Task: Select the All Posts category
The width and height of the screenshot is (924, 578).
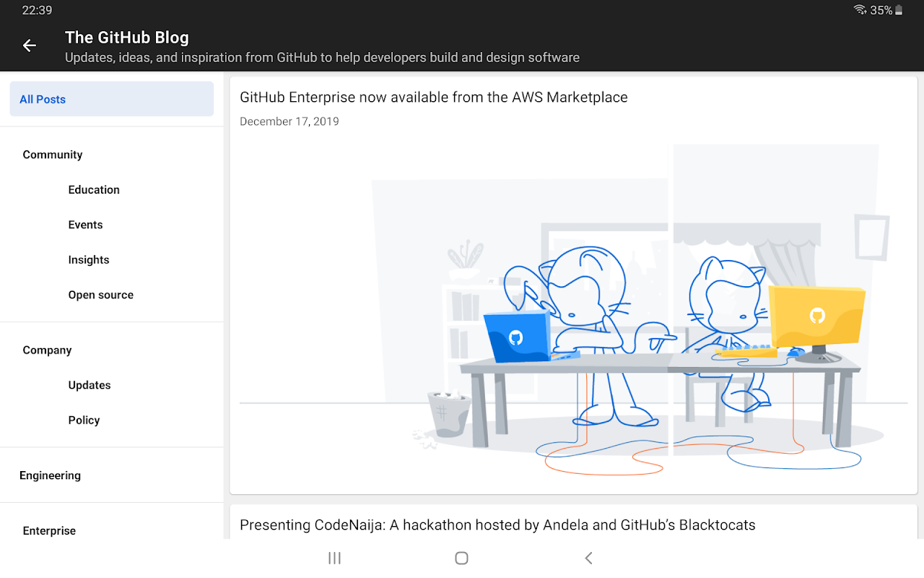Action: pos(112,99)
